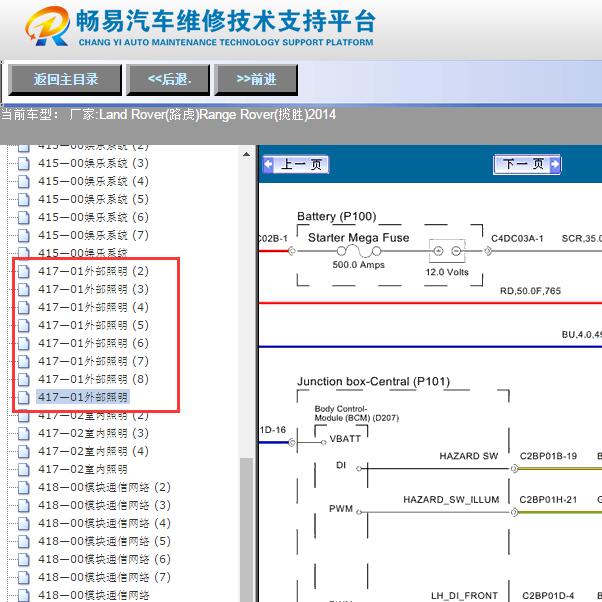Click Starter Mega Fuse symbol
602x602 pixels.
359,251
